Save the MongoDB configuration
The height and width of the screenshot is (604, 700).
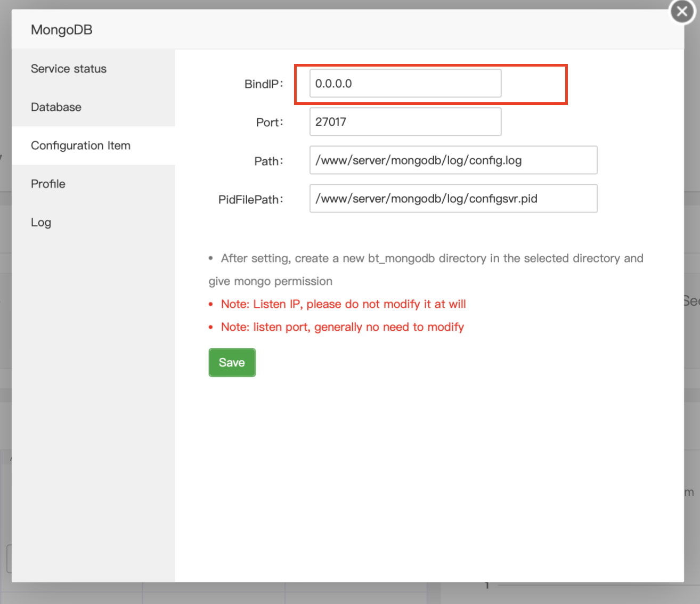point(232,362)
